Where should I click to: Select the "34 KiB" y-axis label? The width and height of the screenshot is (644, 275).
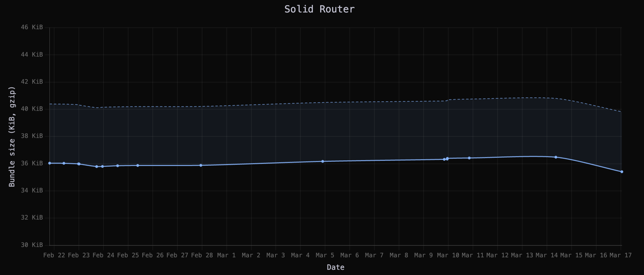click(x=32, y=190)
